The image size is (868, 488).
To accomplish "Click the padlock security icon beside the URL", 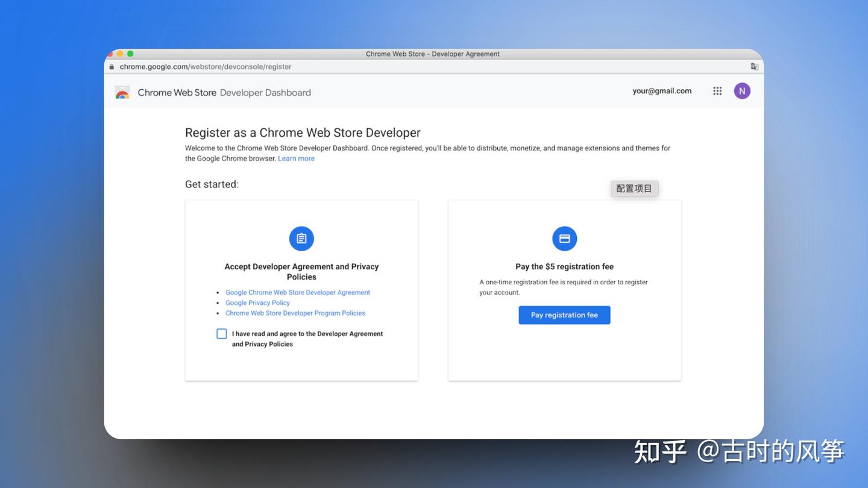I will click(x=111, y=67).
